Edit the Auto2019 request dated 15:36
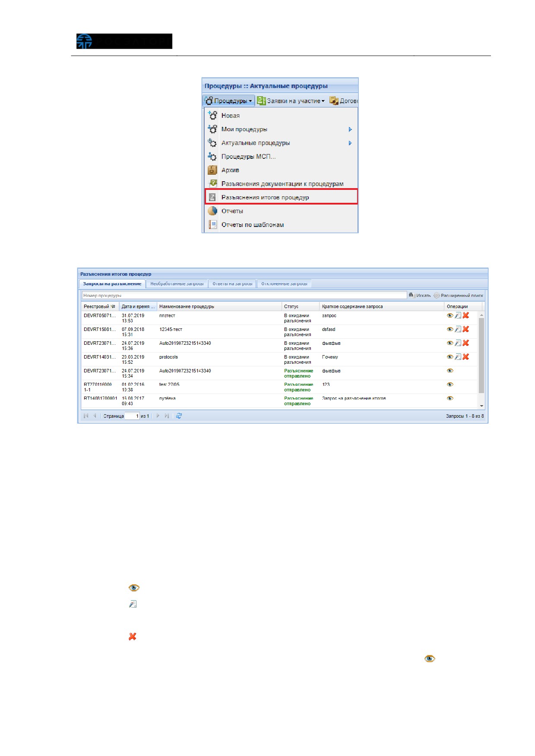Viewport: 535px width, 756px height. tap(458, 343)
